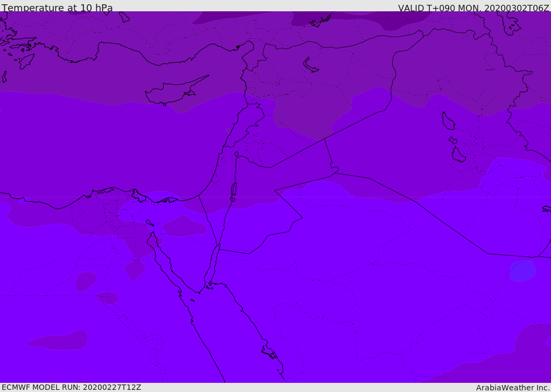Click the upper lake outline in central Iraq
The height and width of the screenshot is (392, 551).
click(x=448, y=121)
